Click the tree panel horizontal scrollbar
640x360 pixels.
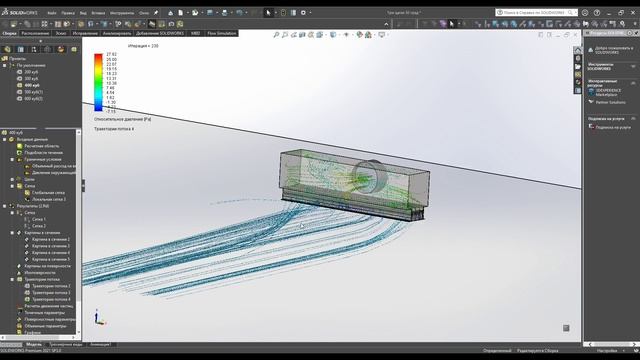coord(39,337)
